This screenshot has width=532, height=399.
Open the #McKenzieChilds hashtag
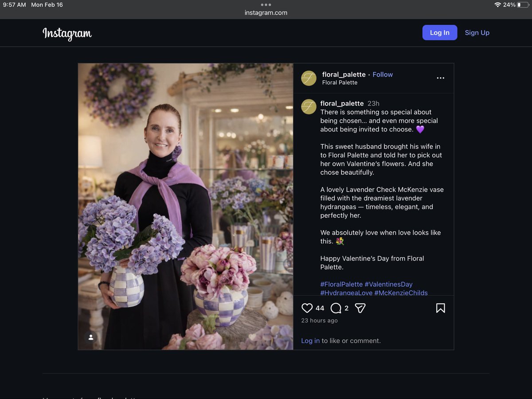click(x=401, y=293)
